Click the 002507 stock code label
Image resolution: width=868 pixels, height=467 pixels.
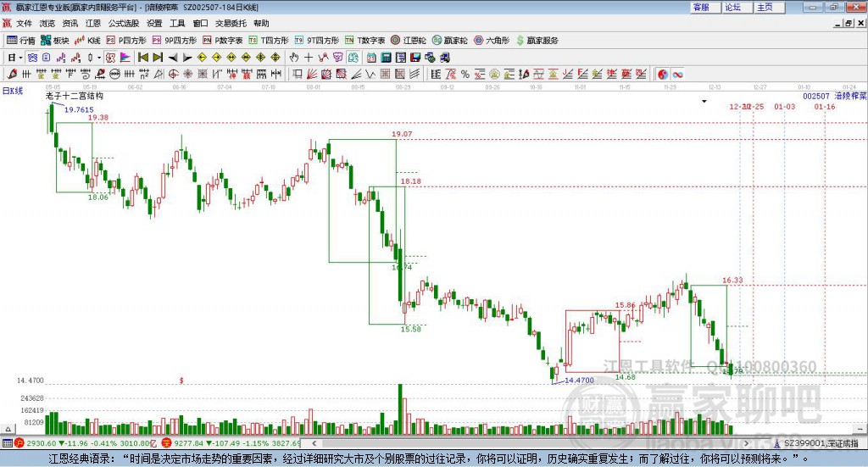point(816,96)
